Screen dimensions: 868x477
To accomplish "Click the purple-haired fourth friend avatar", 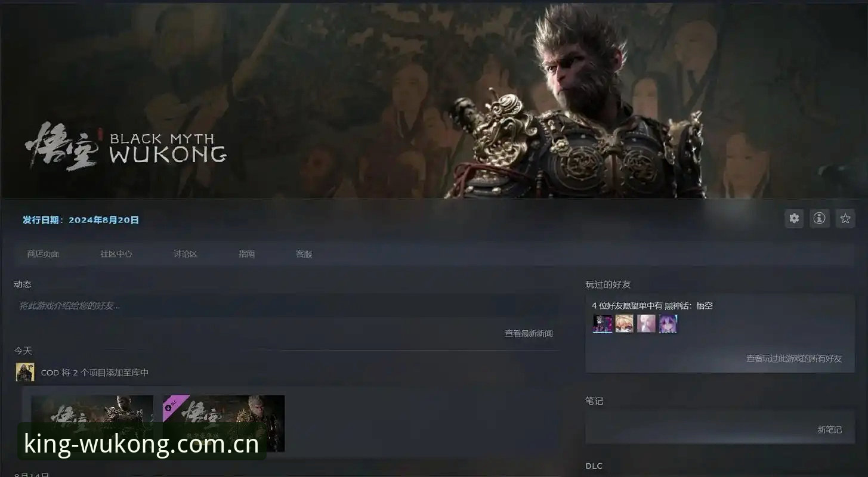I will tap(668, 324).
